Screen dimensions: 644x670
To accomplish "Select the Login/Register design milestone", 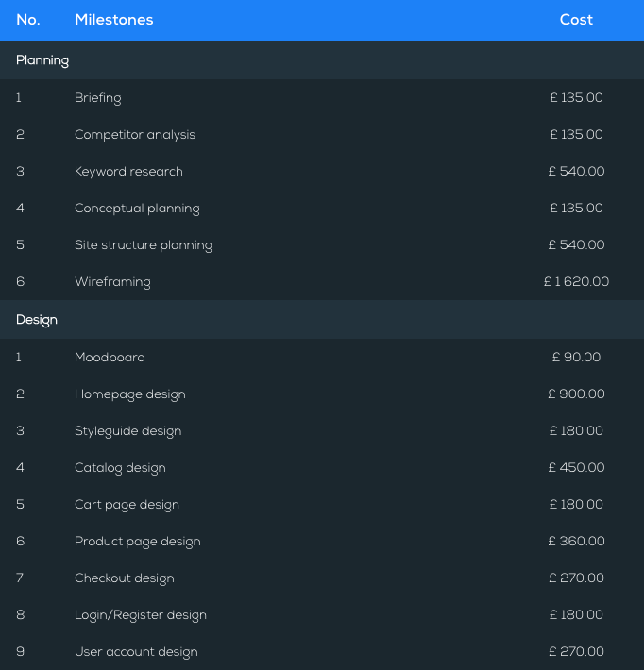I will click(141, 615).
